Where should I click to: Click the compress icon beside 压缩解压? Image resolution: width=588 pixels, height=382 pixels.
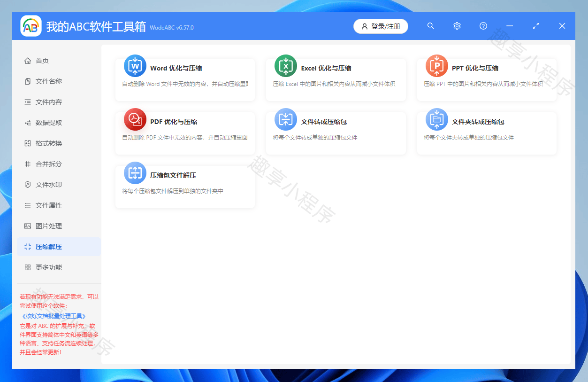point(28,247)
